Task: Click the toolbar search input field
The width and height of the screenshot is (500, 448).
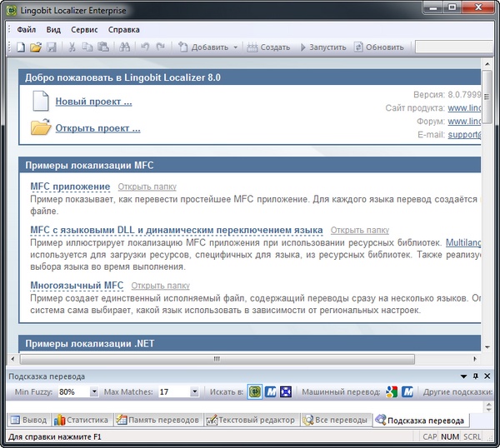Action: point(454,47)
